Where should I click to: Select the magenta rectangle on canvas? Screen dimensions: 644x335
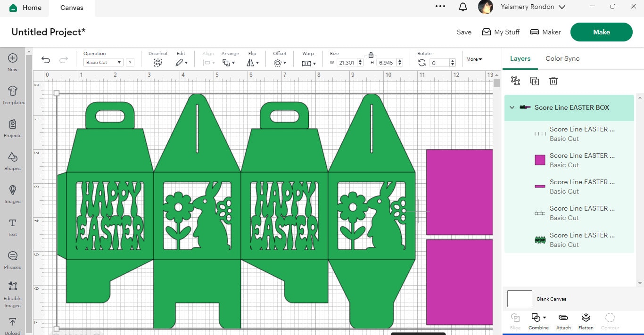[x=460, y=192]
